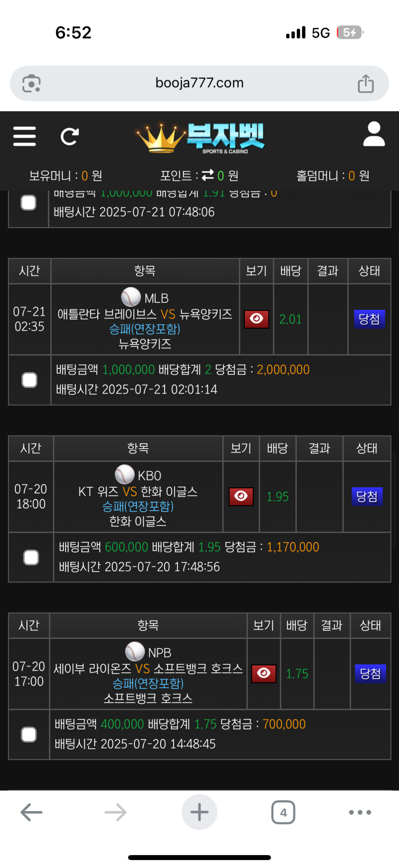Screen dimensions: 399x868
Task: Open the share icon in browser bar
Action: tap(366, 83)
